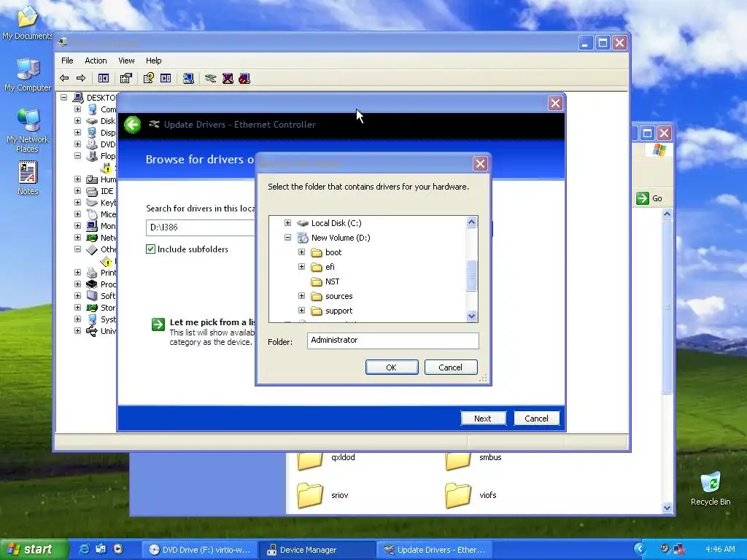
Task: Click Show Desktop quick launch icon
Action: pos(101,549)
